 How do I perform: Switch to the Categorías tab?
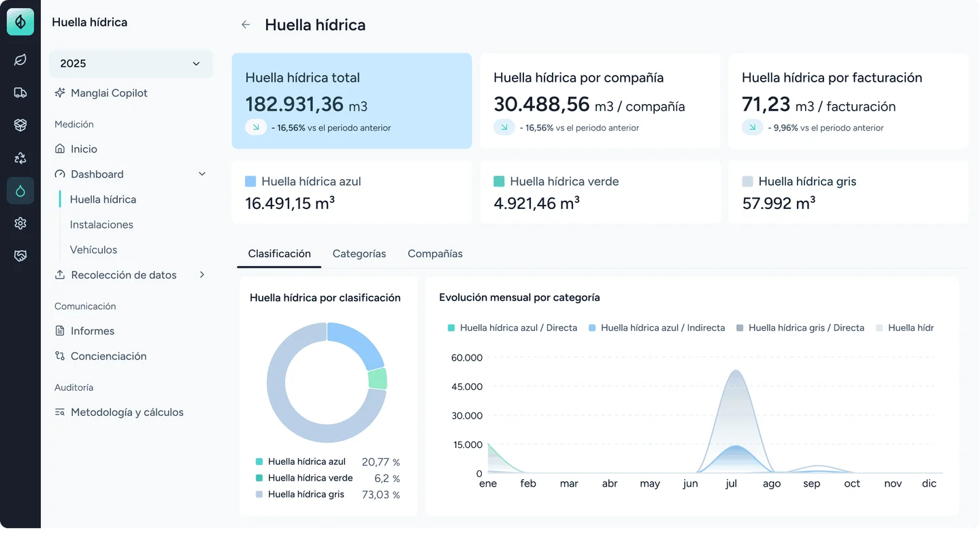click(x=359, y=254)
